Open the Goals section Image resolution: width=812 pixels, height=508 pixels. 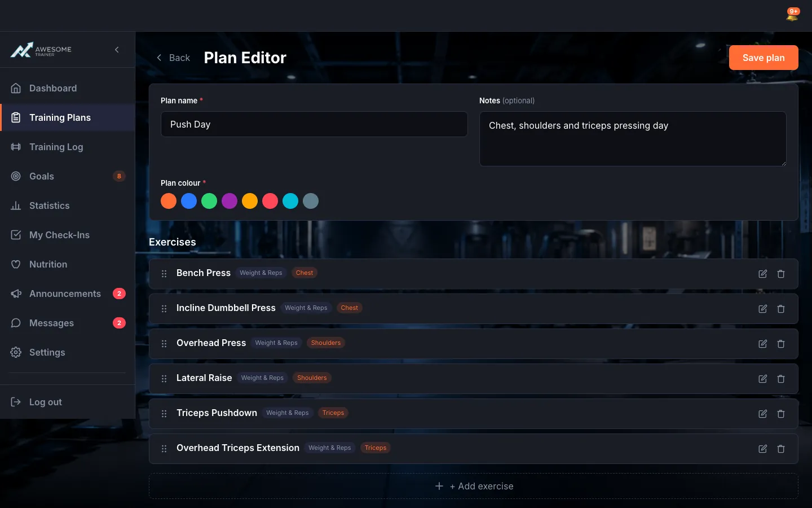pos(68,176)
